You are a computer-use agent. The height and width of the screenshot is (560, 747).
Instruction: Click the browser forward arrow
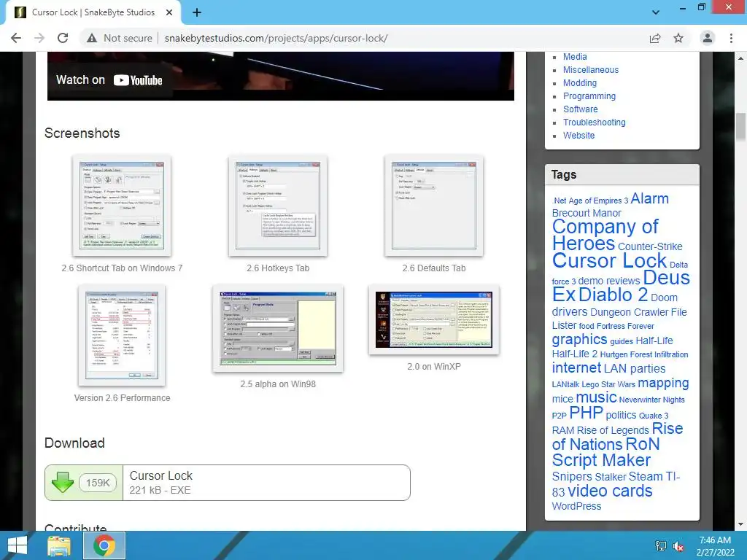click(39, 38)
